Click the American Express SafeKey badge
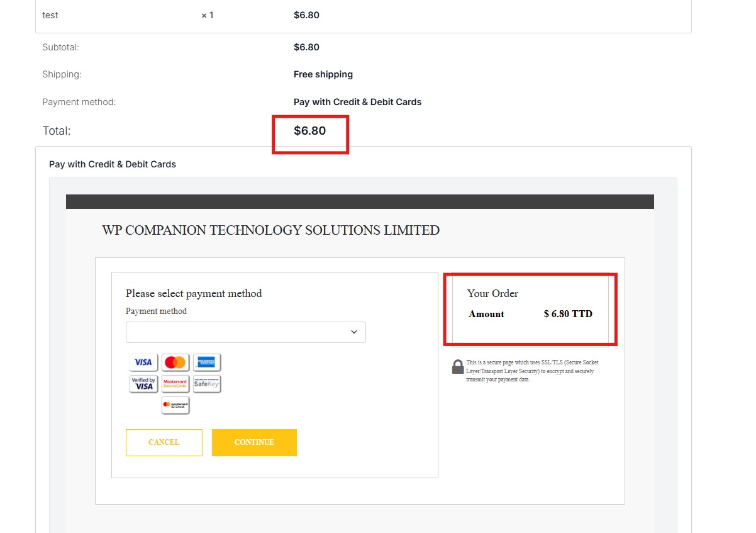Image resolution: width=756 pixels, height=533 pixels. coord(207,384)
